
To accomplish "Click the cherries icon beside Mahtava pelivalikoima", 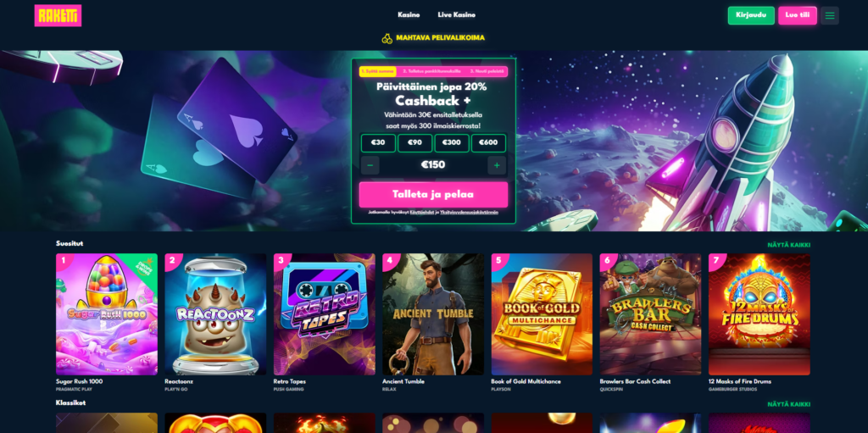I will tap(387, 38).
